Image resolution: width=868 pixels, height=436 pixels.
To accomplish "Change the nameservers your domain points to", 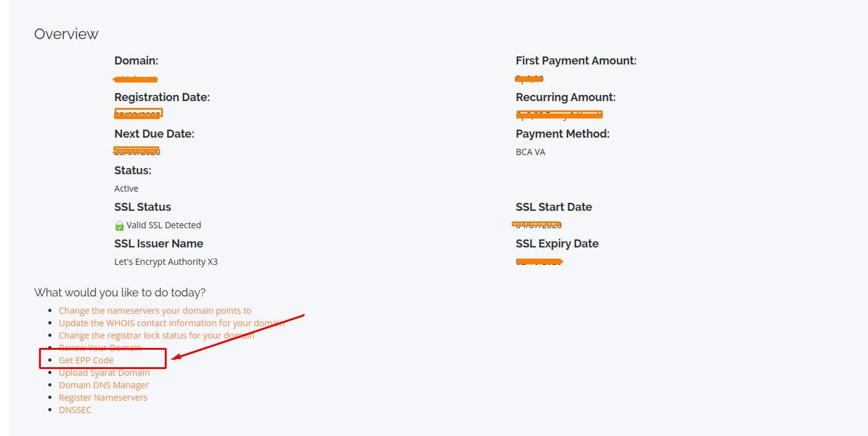I will tap(155, 311).
